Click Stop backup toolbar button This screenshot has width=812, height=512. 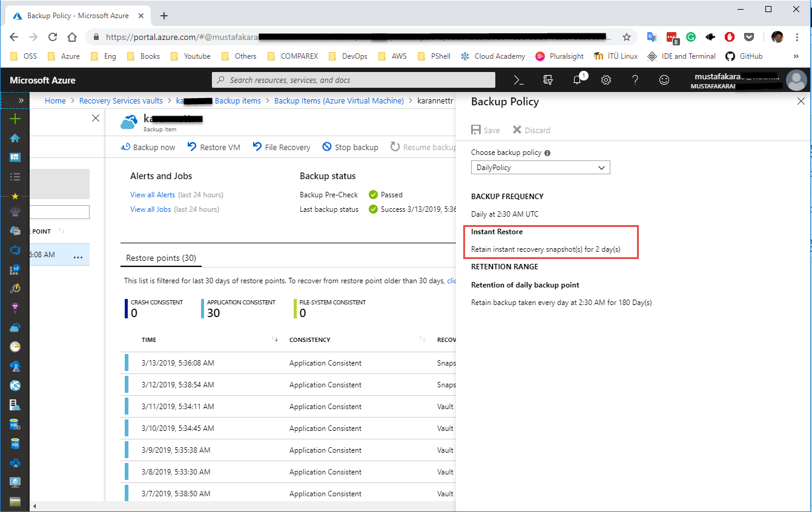[350, 147]
